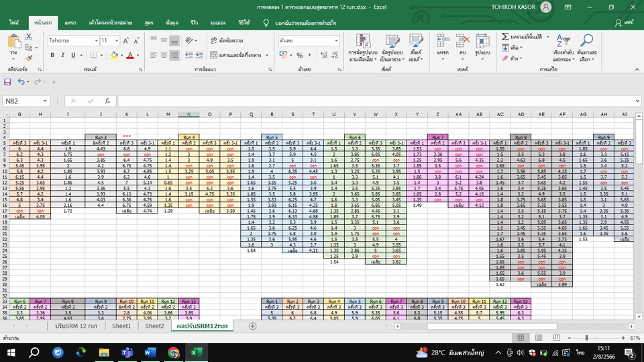Click the Find and Select magnifier icon
The height and width of the screenshot is (362, 644).
(586, 41)
